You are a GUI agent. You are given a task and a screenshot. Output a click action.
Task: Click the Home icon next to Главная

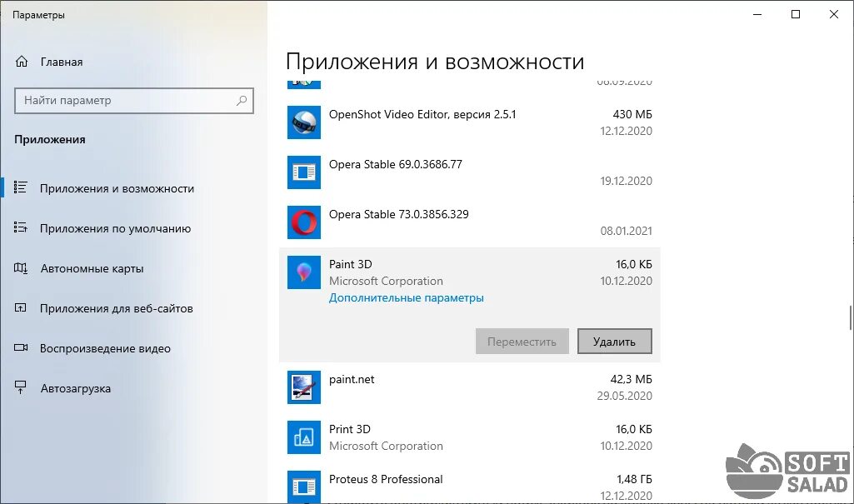tap(21, 62)
